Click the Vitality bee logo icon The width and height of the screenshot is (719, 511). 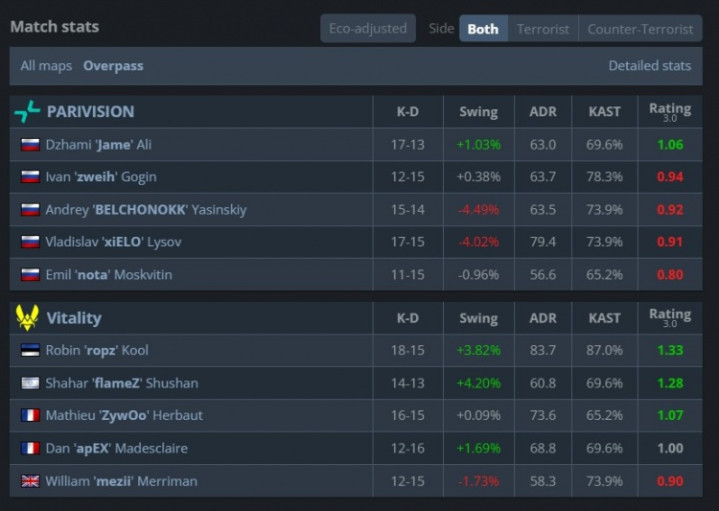click(x=27, y=318)
